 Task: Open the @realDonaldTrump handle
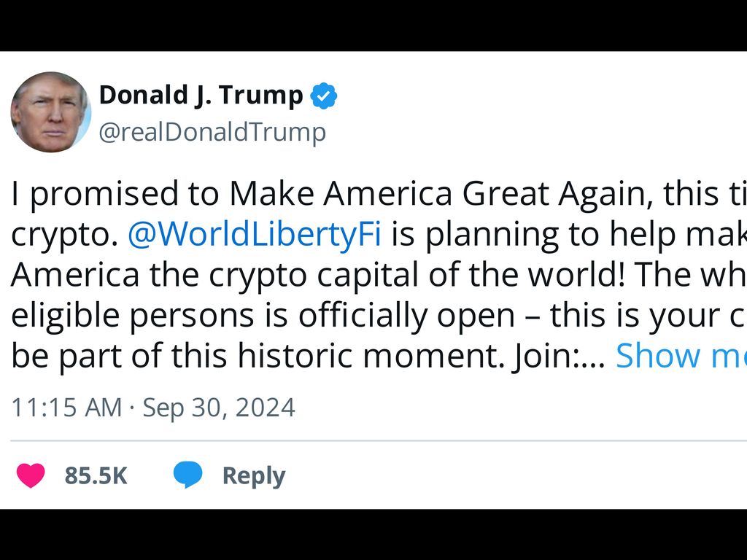click(x=212, y=133)
